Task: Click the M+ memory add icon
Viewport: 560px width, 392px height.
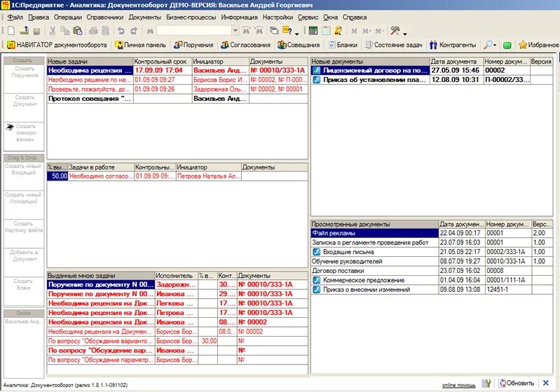Action: [x=367, y=31]
